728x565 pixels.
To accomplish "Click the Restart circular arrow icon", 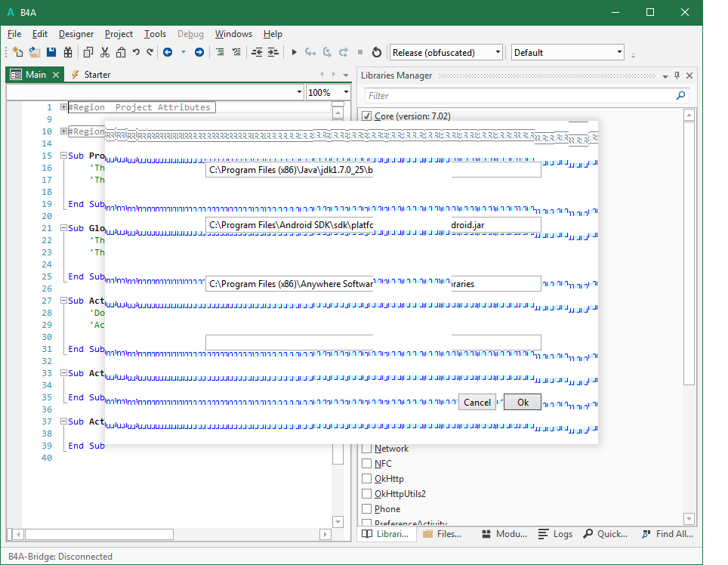I will 377,52.
